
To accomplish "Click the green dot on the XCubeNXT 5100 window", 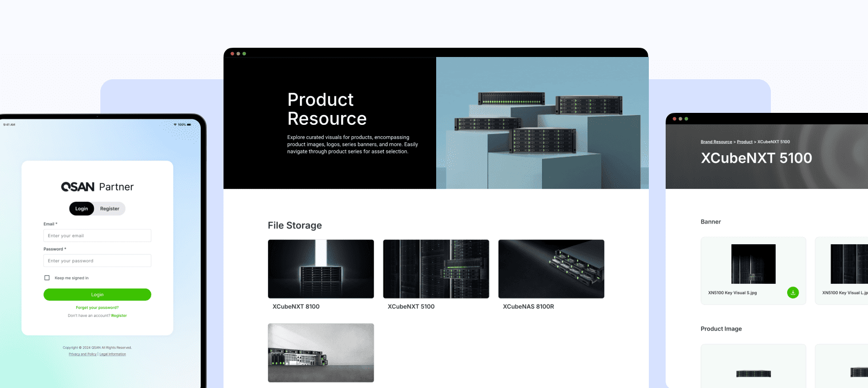I will pos(686,119).
